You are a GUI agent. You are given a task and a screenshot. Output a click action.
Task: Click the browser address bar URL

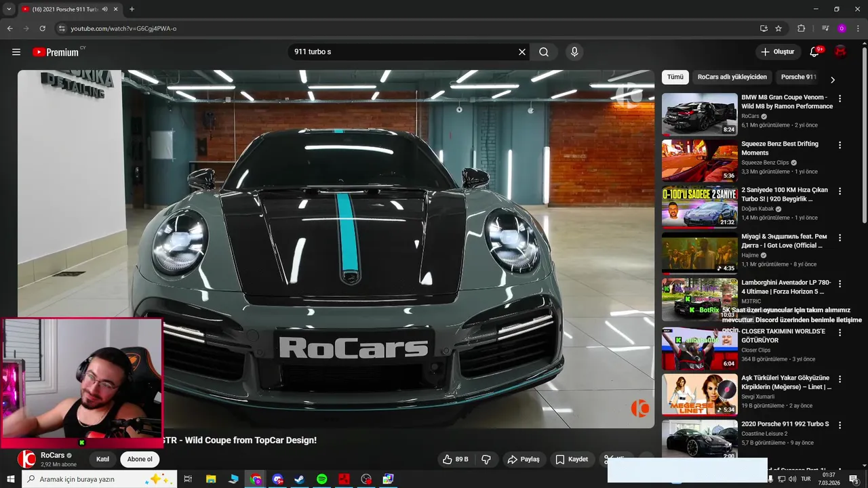(123, 28)
